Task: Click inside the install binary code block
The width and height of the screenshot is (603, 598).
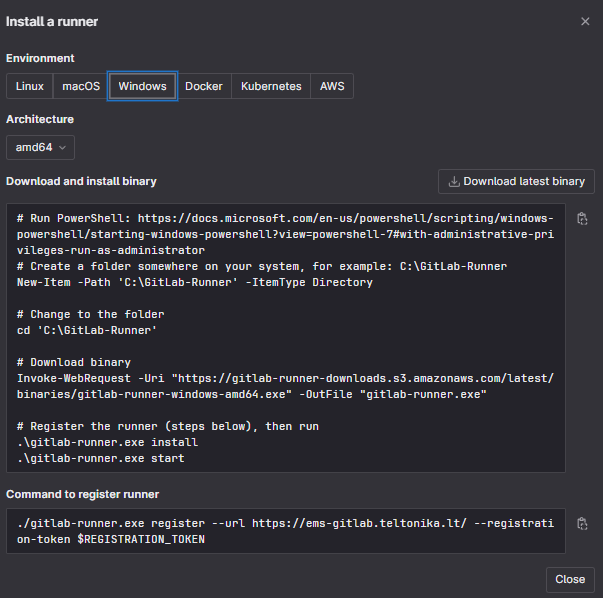Action: coord(286,330)
